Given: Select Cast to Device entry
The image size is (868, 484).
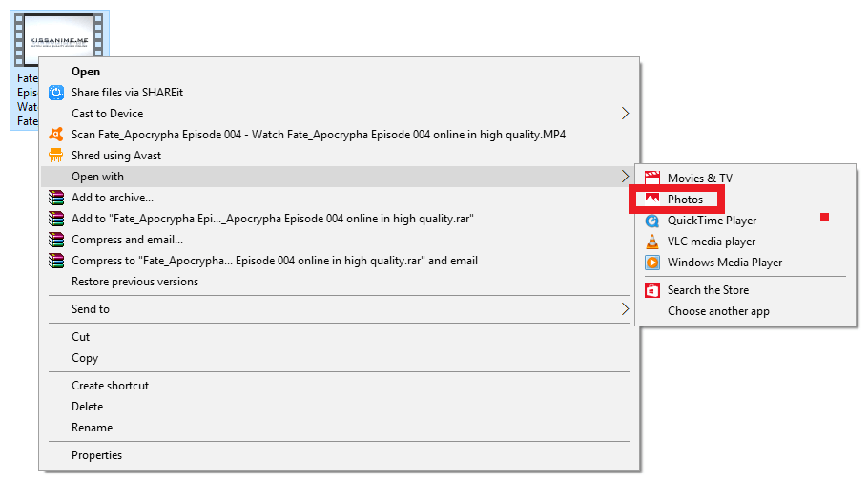Looking at the screenshot, I should tap(108, 114).
